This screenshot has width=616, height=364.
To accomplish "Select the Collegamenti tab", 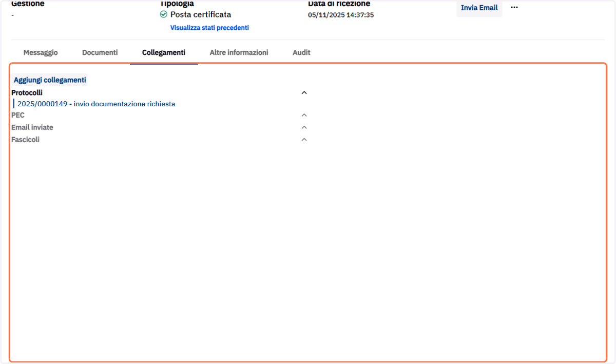I will 164,52.
